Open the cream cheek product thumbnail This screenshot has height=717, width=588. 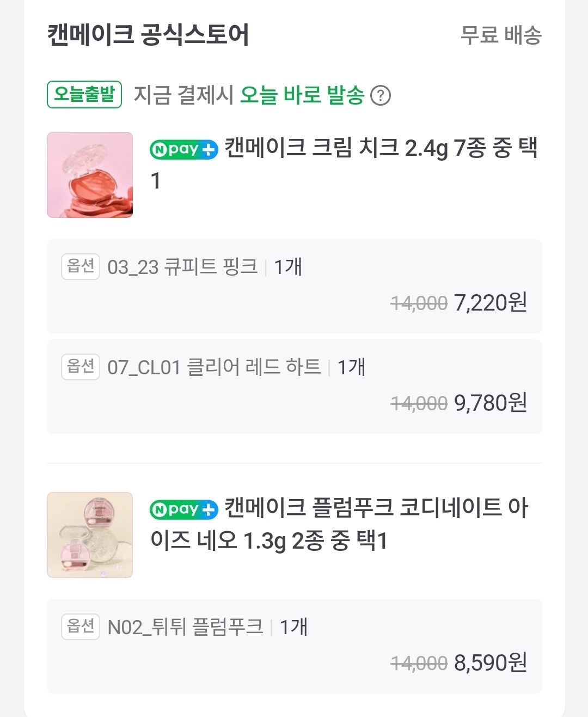click(90, 175)
